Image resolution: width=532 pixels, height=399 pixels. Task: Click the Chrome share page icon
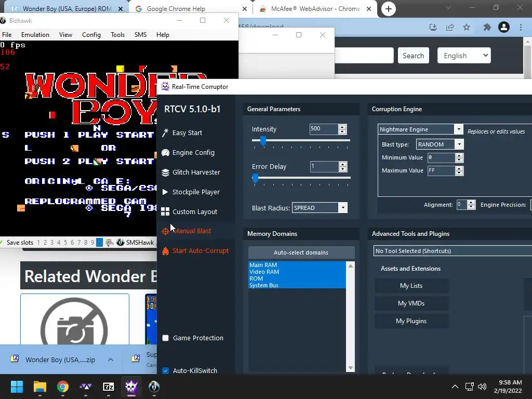pyautogui.click(x=450, y=27)
